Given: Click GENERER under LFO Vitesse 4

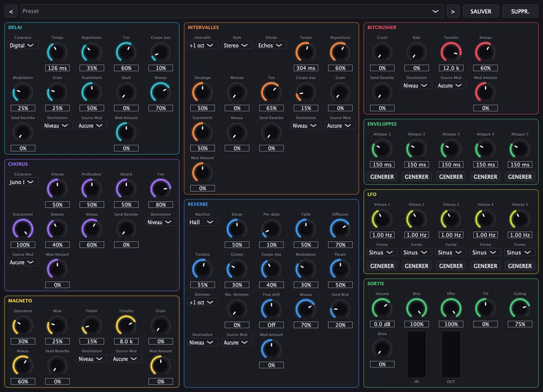Looking at the screenshot, I should pos(485,266).
